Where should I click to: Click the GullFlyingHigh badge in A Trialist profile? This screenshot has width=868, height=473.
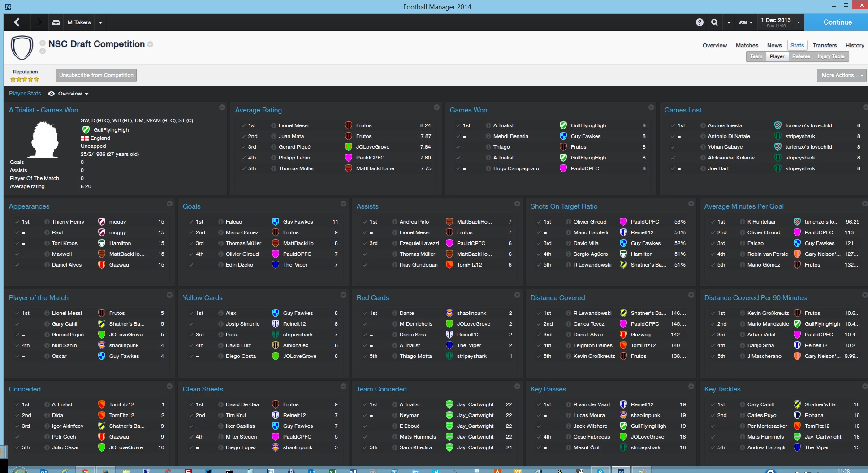click(86, 130)
